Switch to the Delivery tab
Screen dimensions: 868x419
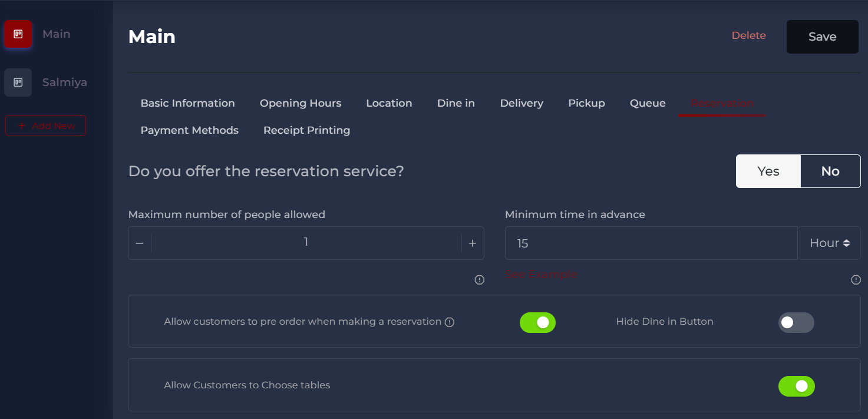[x=522, y=103]
